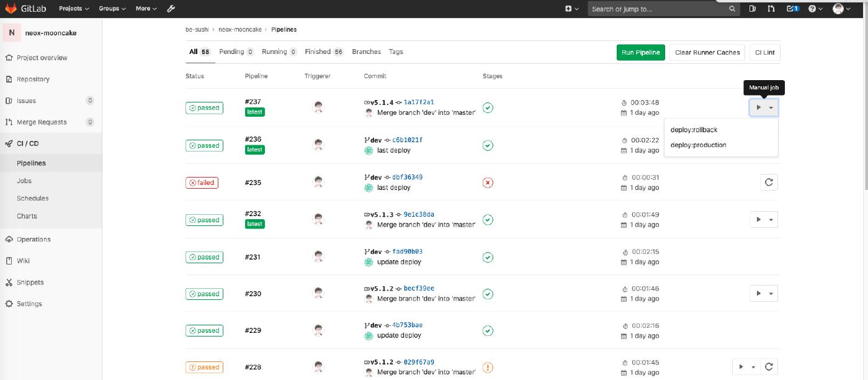Click the Run Pipeline button
868x380 pixels.
(x=640, y=53)
